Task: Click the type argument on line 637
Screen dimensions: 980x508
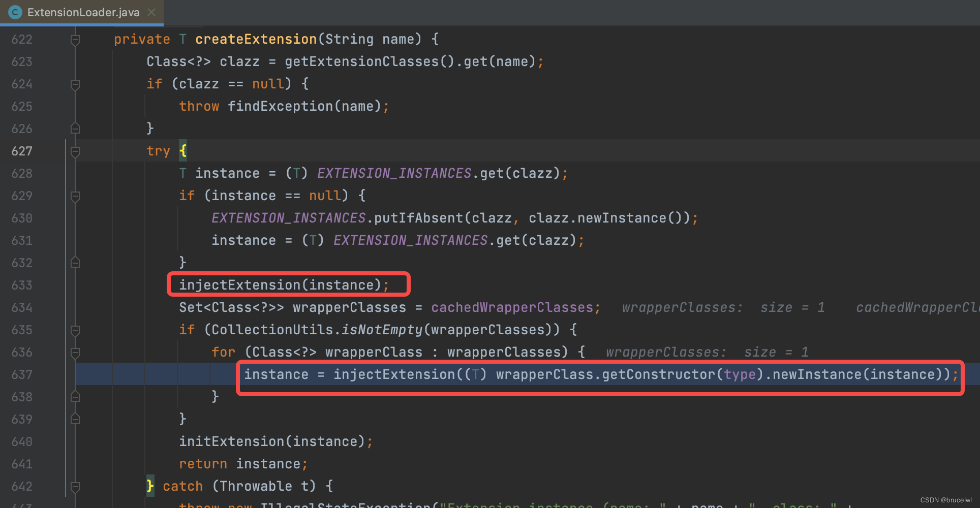Action: tap(740, 374)
